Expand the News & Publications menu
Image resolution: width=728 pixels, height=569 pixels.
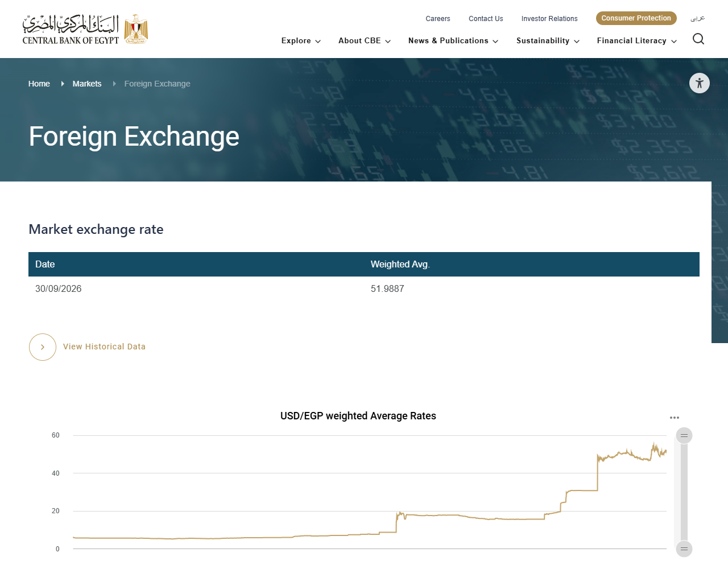click(453, 41)
